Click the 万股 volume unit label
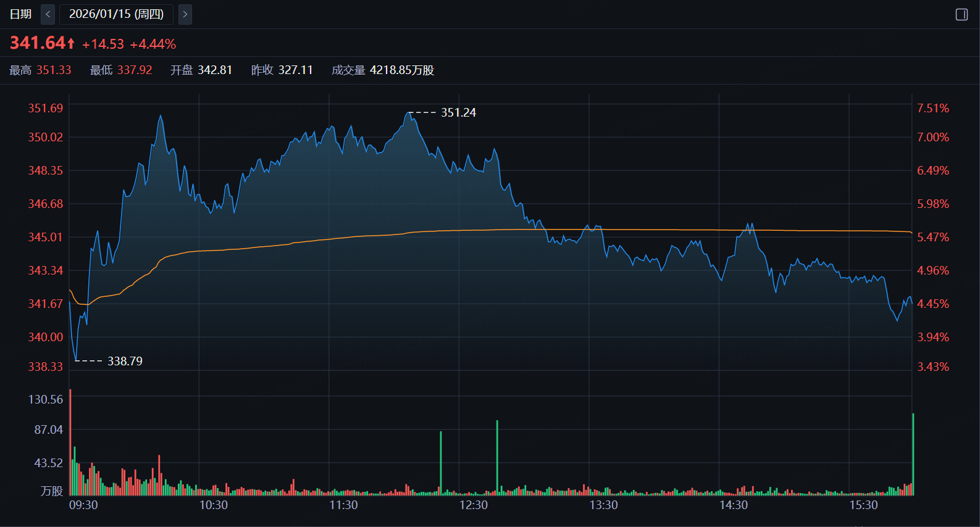Image resolution: width=980 pixels, height=527 pixels. (x=52, y=491)
